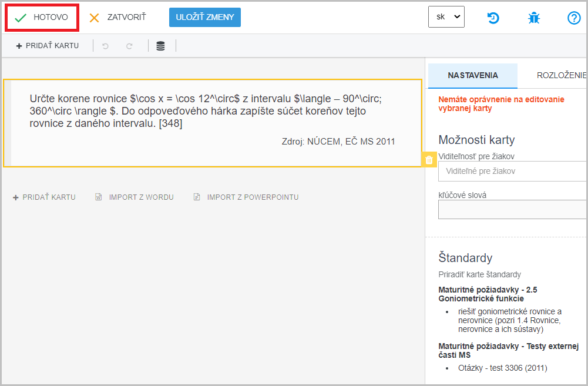Open the help question mark icon
The height and width of the screenshot is (386, 588).
point(574,18)
